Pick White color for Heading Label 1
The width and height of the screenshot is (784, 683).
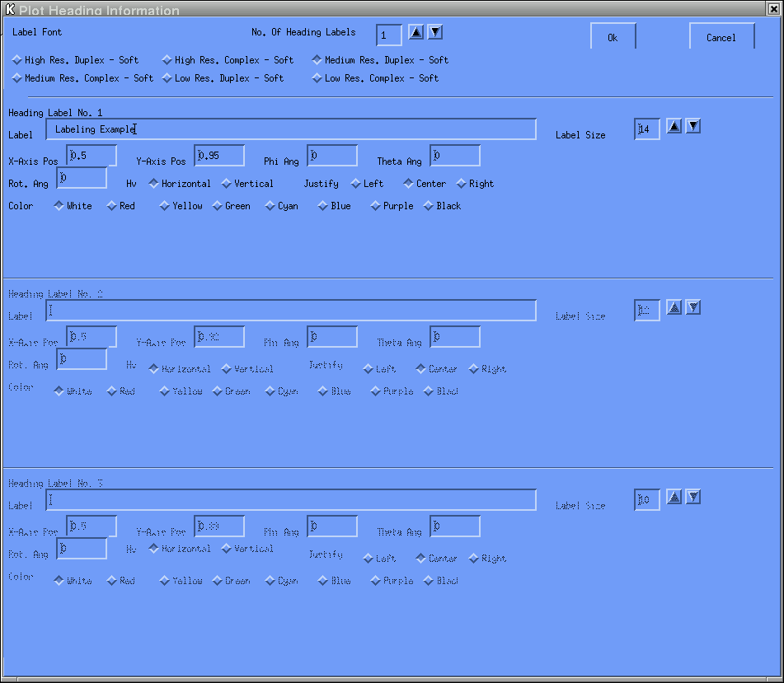click(73, 206)
